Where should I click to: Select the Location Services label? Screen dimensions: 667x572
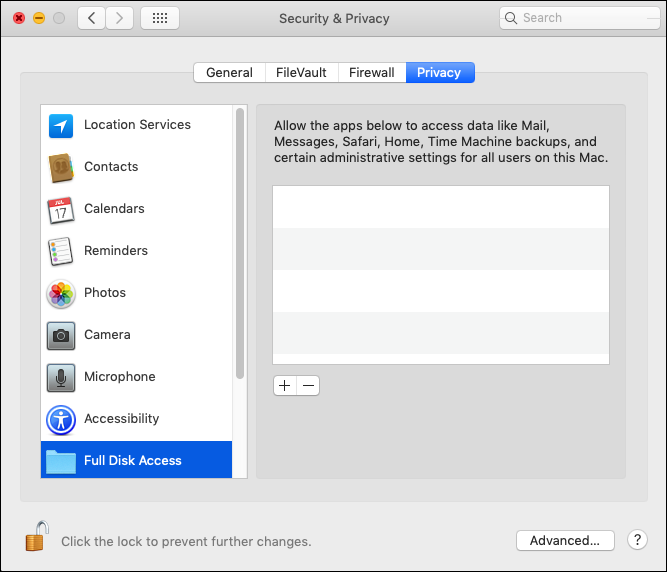click(x=137, y=125)
